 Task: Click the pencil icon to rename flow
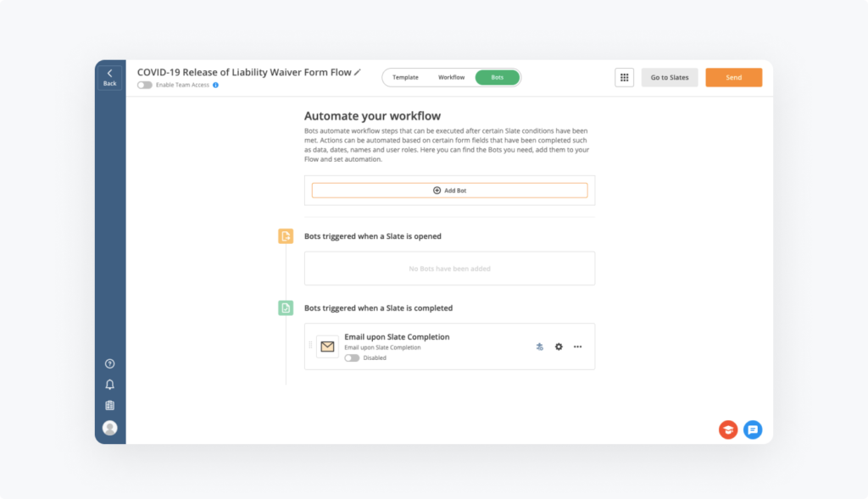point(358,73)
